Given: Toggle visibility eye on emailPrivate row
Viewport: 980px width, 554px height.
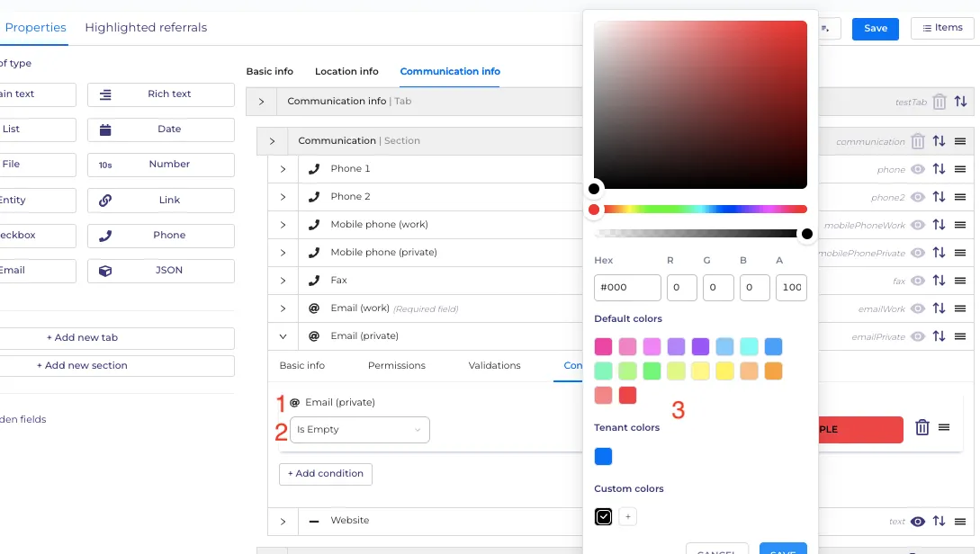Looking at the screenshot, I should (918, 336).
